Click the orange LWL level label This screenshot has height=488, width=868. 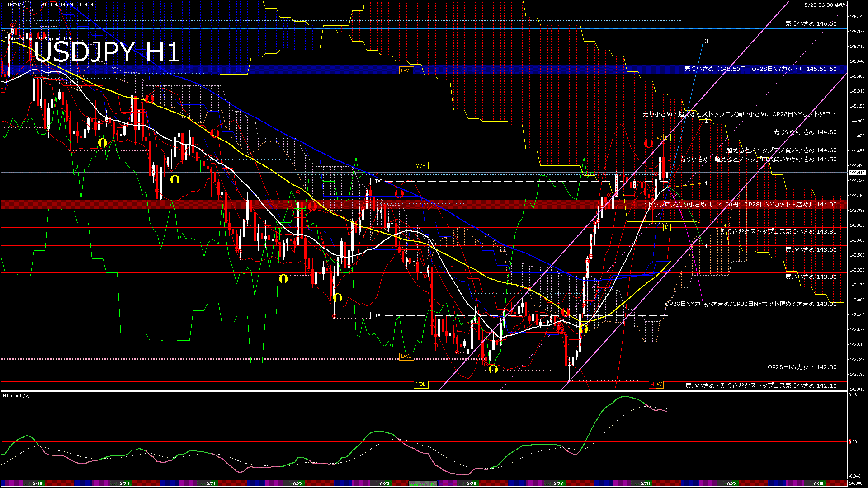(406, 356)
